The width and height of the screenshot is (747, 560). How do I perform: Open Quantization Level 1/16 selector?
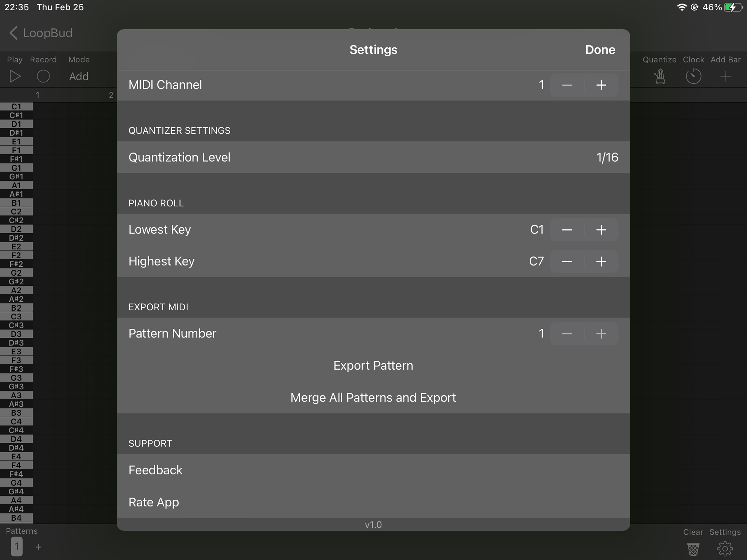point(607,157)
